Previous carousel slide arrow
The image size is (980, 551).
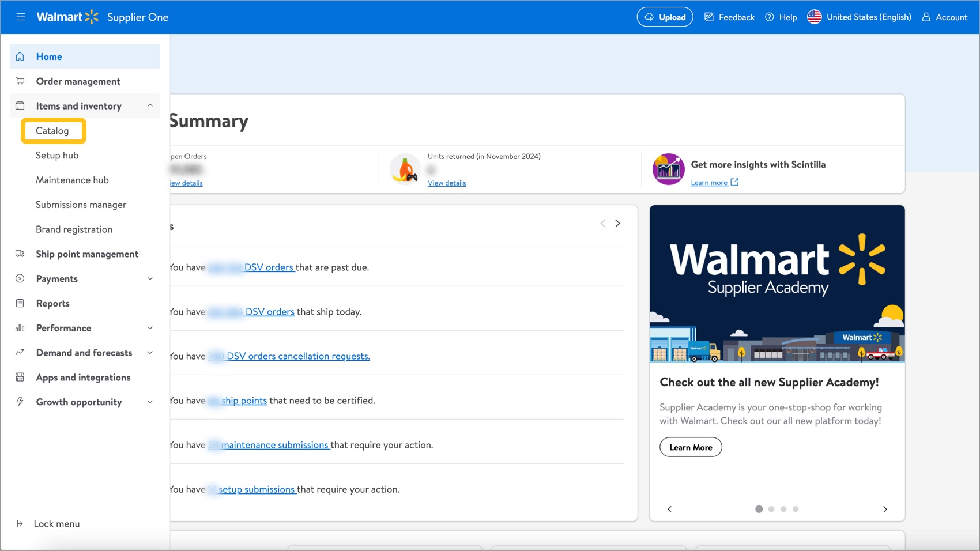[669, 510]
